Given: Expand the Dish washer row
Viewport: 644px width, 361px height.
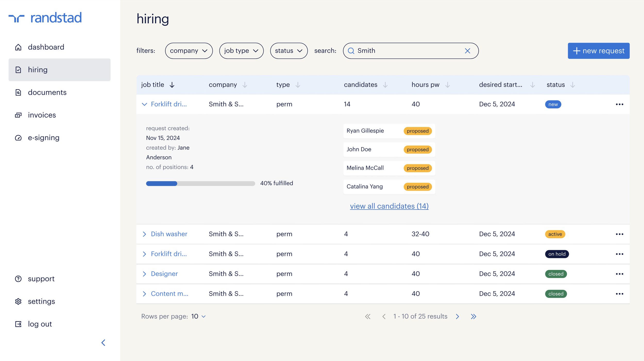Looking at the screenshot, I should click(145, 234).
